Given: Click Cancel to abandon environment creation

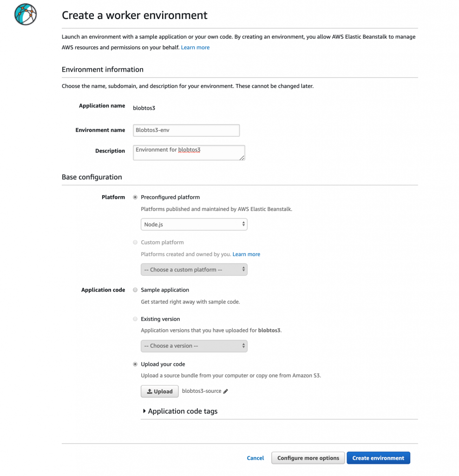Looking at the screenshot, I should click(255, 458).
